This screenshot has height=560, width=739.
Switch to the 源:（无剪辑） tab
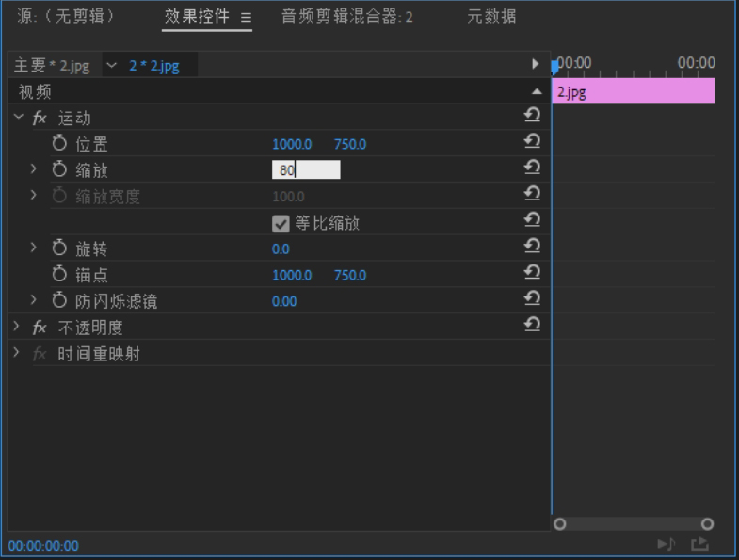(66, 17)
